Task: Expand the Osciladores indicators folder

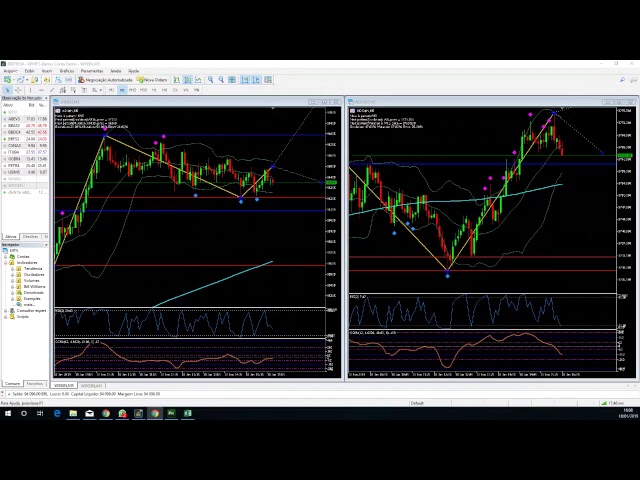Action: (x=12, y=275)
